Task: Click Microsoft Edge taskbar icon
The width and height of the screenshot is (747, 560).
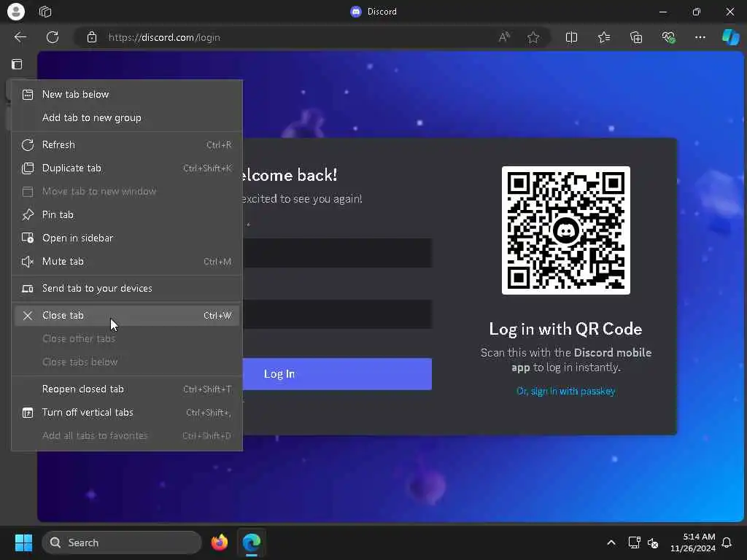Action: 252,542
